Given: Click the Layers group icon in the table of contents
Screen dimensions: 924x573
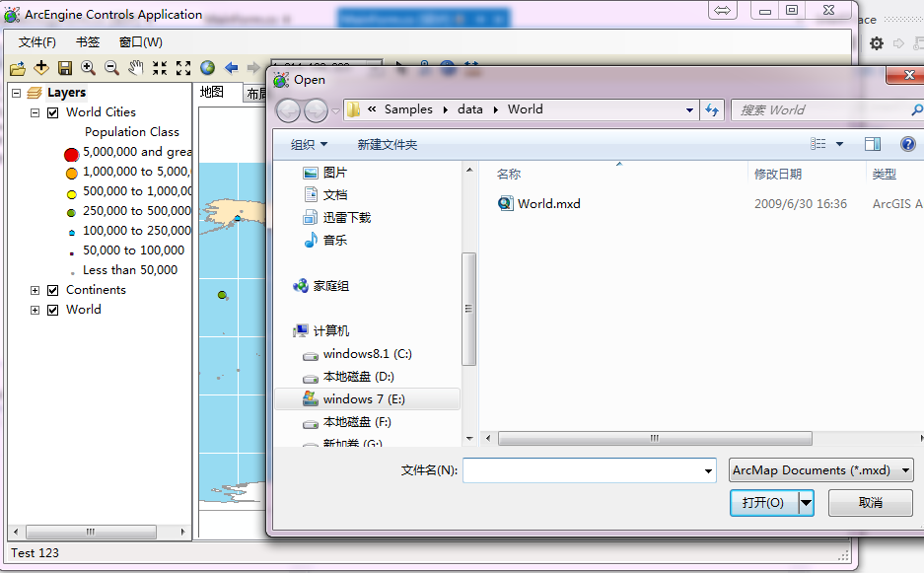Looking at the screenshot, I should tap(35, 93).
